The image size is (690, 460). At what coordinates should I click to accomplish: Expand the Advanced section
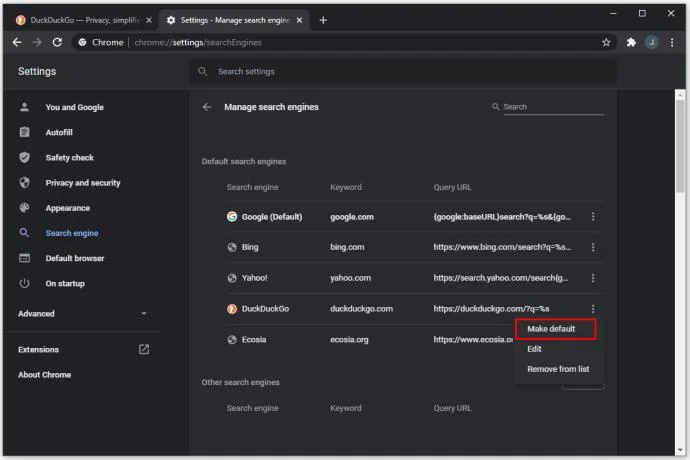coord(83,314)
